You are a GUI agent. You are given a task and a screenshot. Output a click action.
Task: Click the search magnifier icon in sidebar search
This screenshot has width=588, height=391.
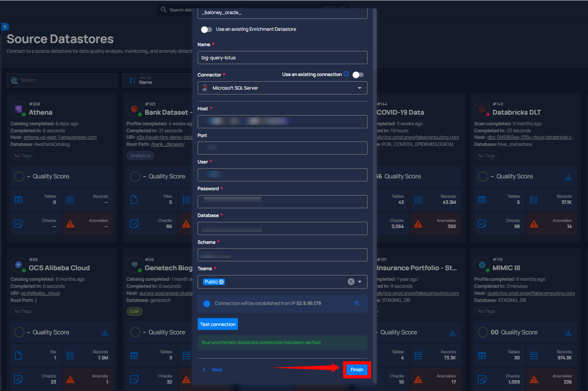pos(14,80)
